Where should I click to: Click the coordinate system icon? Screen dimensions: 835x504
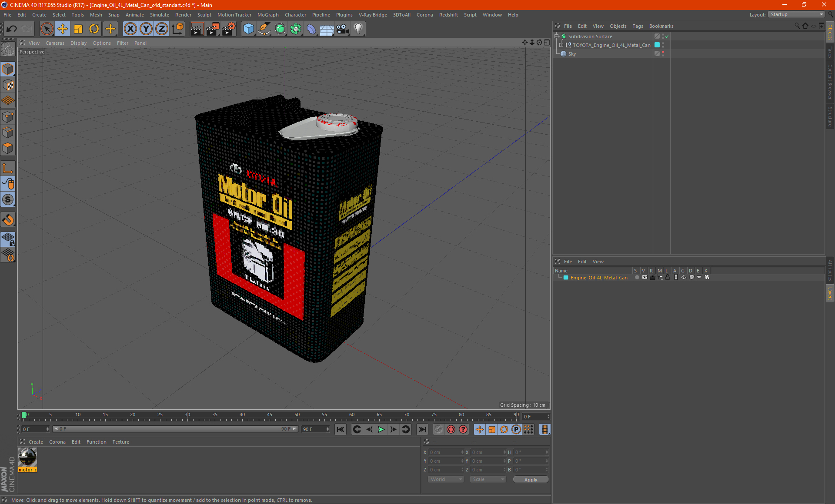tap(178, 29)
